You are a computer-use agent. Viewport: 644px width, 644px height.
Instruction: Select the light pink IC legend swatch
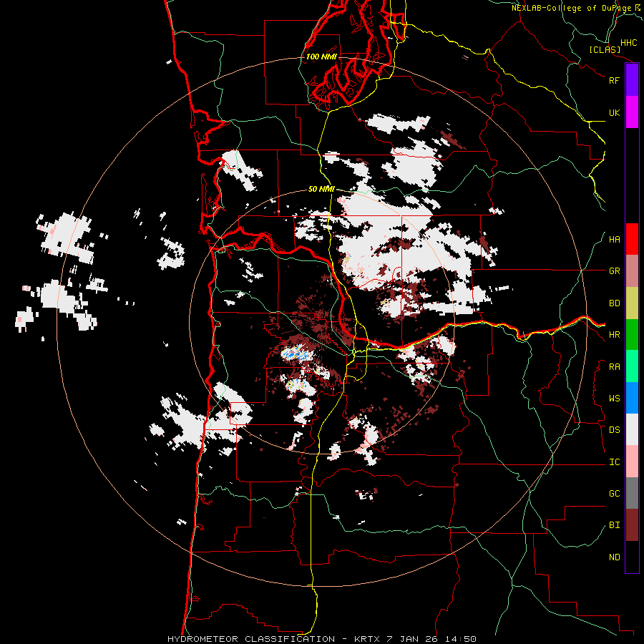632,462
